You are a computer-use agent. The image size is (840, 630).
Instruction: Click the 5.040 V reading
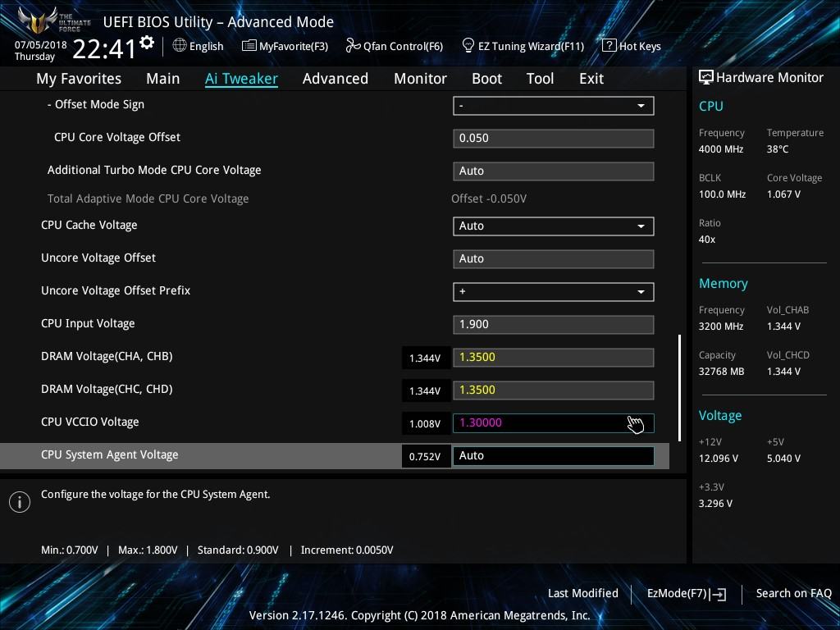pyautogui.click(x=783, y=458)
